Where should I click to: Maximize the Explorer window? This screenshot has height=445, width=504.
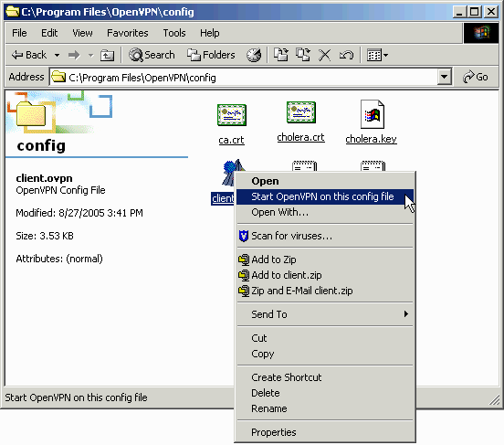(474, 12)
